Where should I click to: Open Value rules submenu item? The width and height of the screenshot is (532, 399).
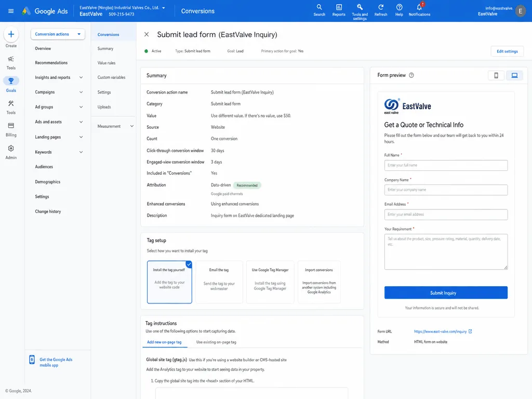(107, 63)
